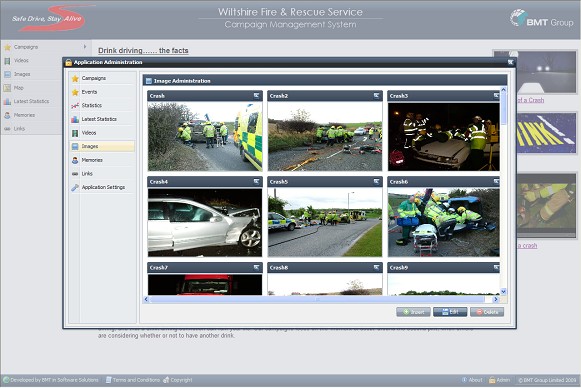Select the Crash4 silver car thumbnail
The width and height of the screenshot is (581, 388).
tap(205, 222)
